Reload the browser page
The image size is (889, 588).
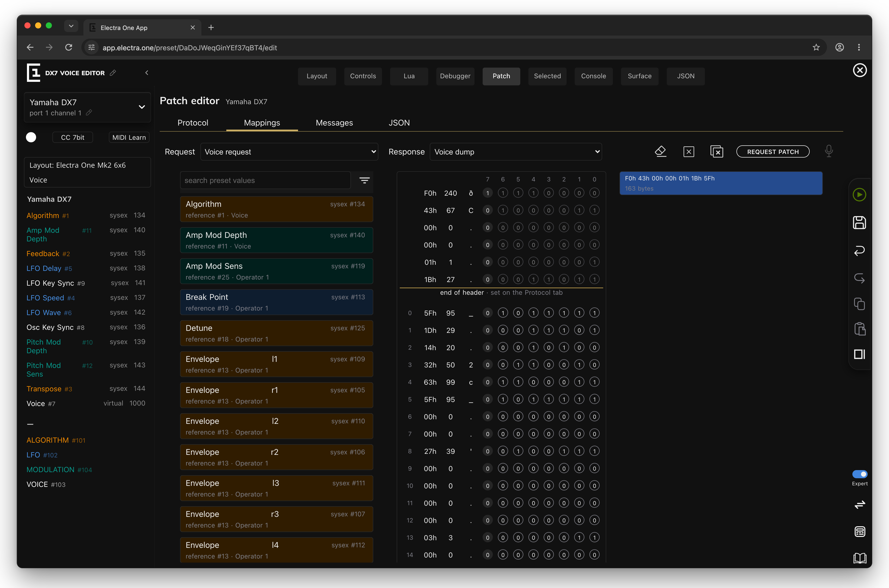[x=69, y=47]
